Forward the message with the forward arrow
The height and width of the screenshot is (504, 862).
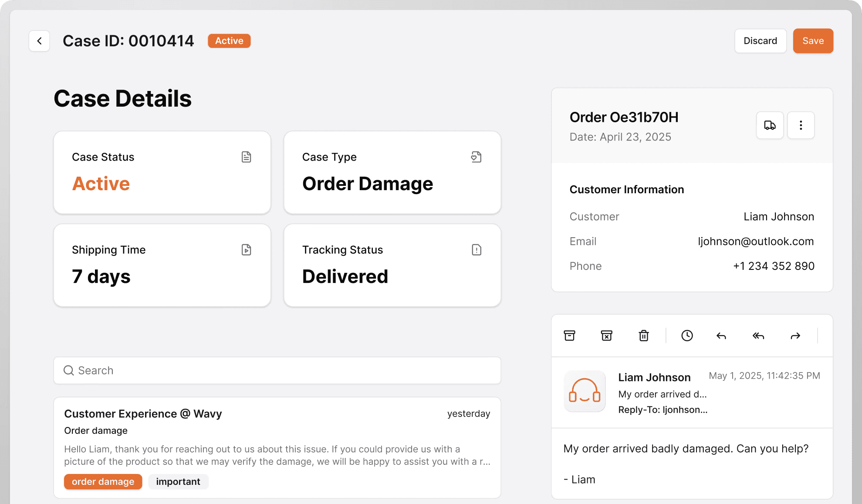(x=795, y=336)
